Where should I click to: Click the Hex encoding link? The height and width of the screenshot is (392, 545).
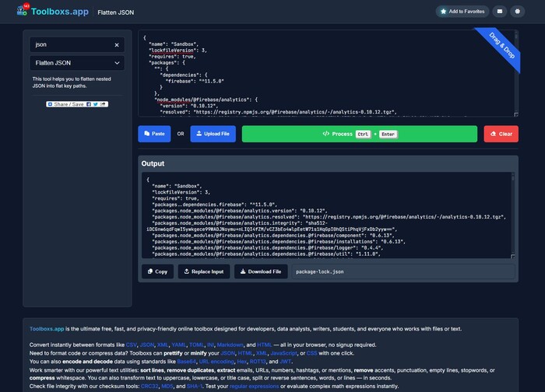[241, 362]
